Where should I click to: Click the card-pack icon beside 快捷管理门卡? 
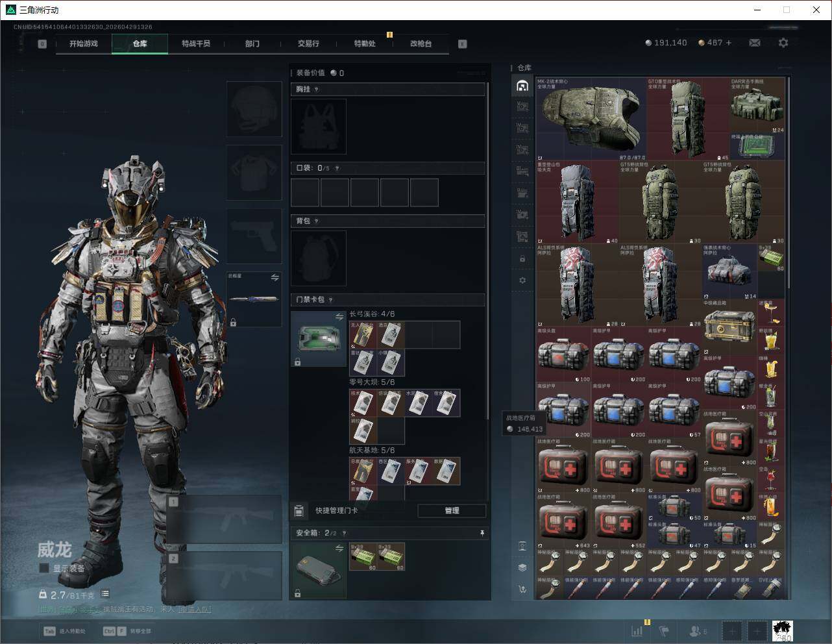coord(299,511)
